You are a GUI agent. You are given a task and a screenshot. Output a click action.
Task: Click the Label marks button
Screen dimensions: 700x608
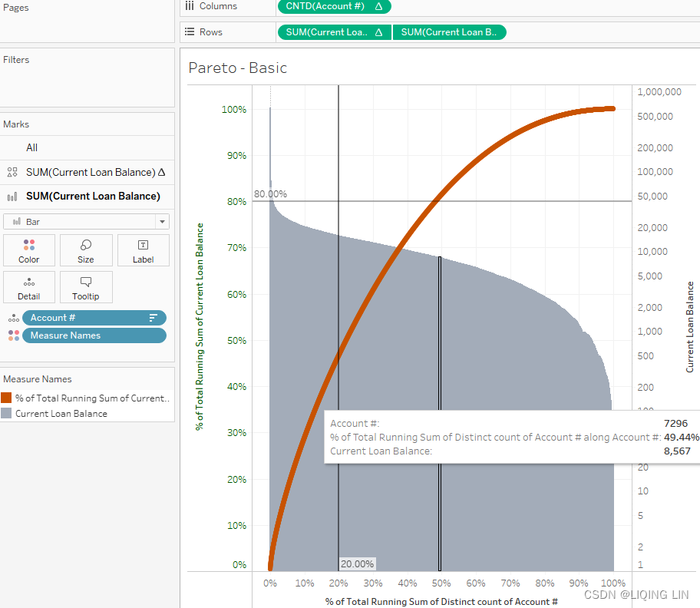(x=144, y=250)
